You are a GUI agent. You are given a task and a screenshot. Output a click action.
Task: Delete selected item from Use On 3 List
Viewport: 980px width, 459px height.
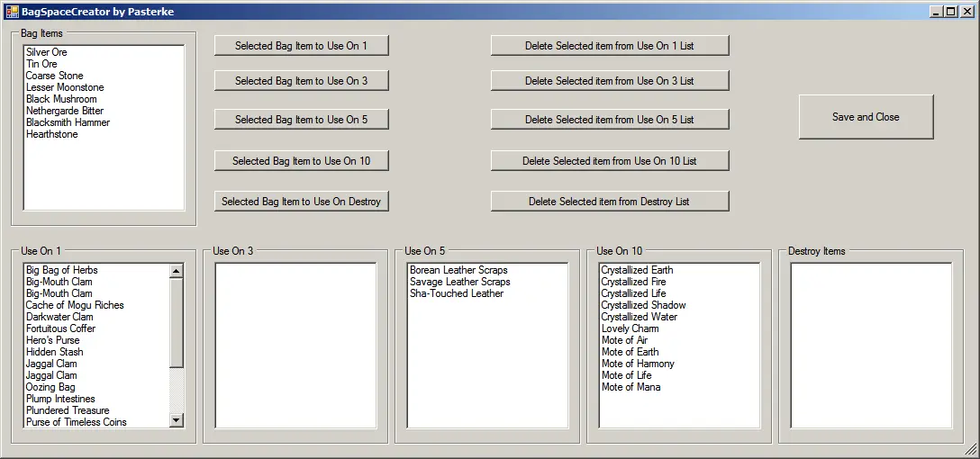610,81
